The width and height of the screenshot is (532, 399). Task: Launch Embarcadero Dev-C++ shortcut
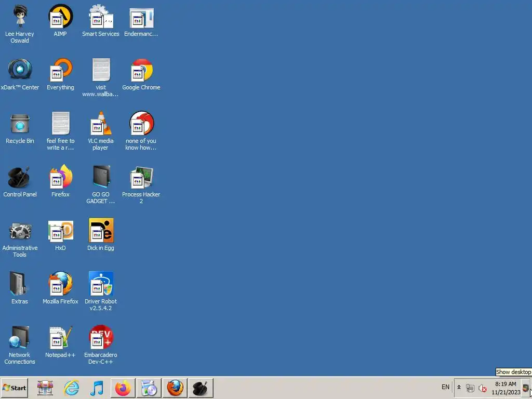(101, 345)
